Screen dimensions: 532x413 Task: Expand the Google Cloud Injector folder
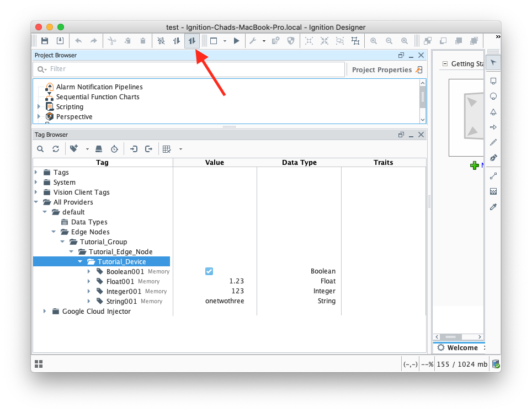click(x=45, y=312)
